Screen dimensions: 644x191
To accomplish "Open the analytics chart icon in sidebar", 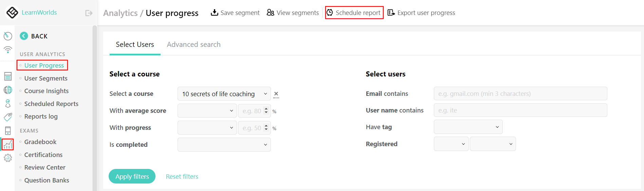I will 8,144.
